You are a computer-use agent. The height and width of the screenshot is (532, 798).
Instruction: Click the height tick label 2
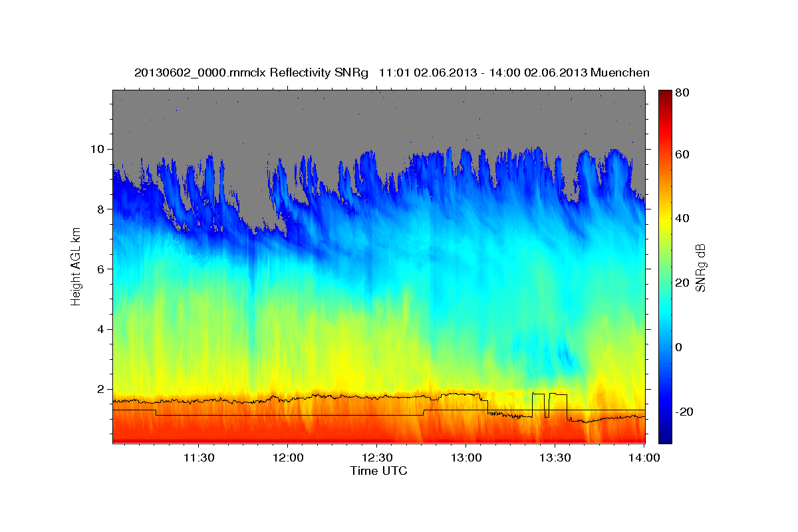(102, 389)
